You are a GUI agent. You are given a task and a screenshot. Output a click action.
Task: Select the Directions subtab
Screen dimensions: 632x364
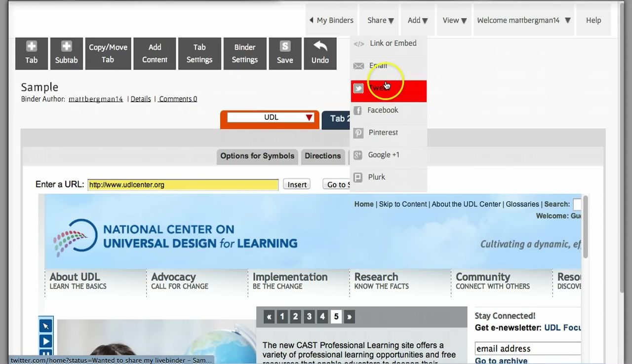click(323, 156)
